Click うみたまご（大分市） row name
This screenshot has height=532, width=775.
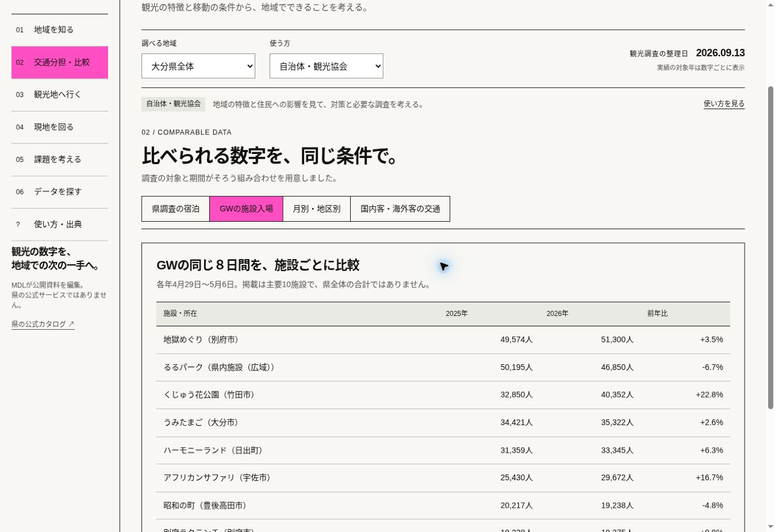201,422
